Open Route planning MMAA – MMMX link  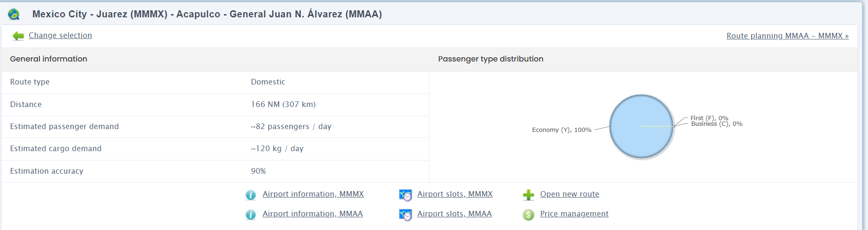coord(788,36)
